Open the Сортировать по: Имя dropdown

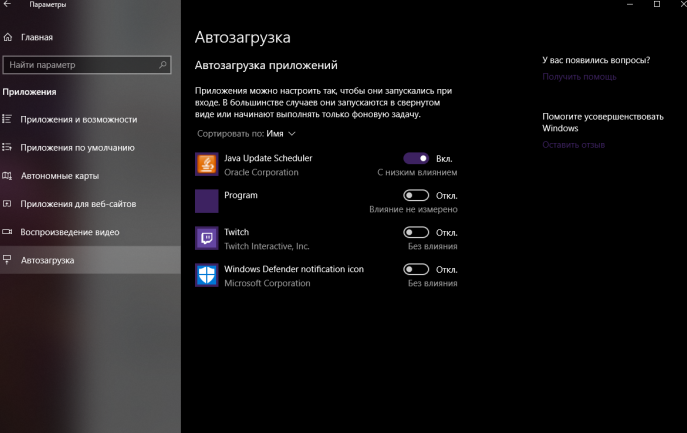click(x=246, y=134)
